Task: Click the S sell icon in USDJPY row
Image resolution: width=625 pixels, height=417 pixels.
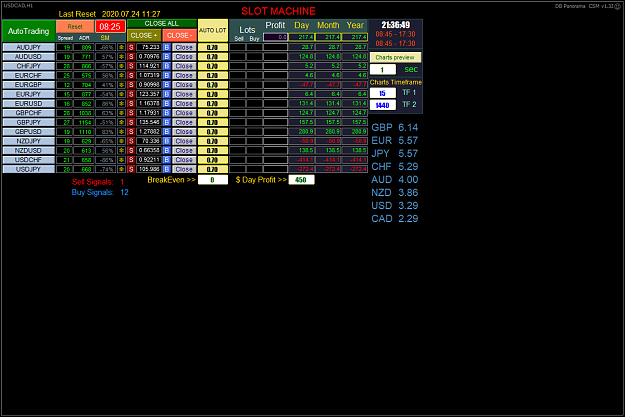Action: pyautogui.click(x=131, y=169)
